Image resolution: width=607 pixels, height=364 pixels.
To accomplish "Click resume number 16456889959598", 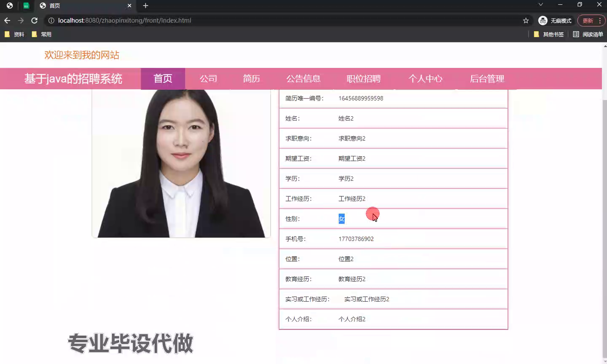I will point(361,98).
